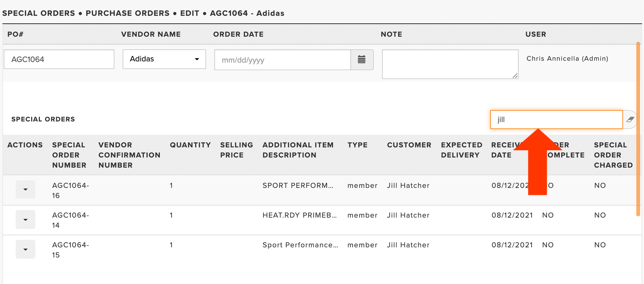The image size is (644, 284).
Task: Expand actions menu for order AGC1064-14
Action: (x=25, y=220)
